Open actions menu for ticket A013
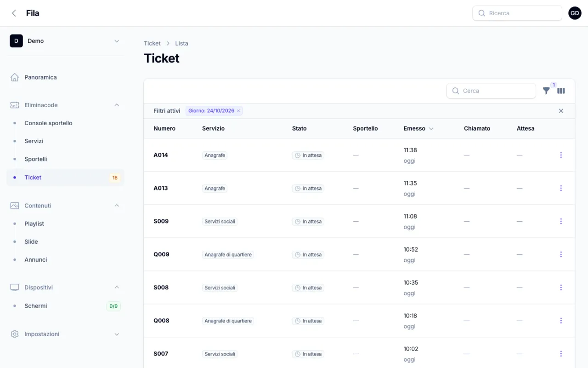The image size is (588, 368). [x=561, y=188]
